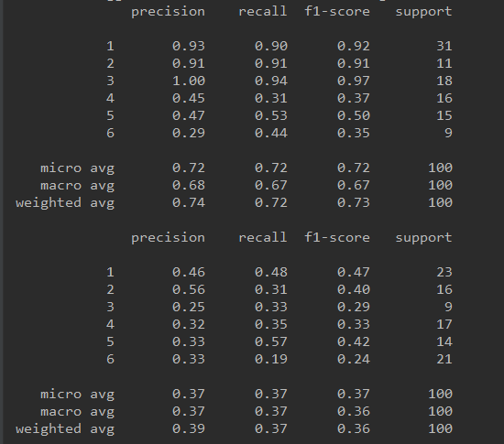Select the 0.57 recall value for class 5
Image resolution: width=504 pixels, height=444 pixels.
[x=271, y=341]
